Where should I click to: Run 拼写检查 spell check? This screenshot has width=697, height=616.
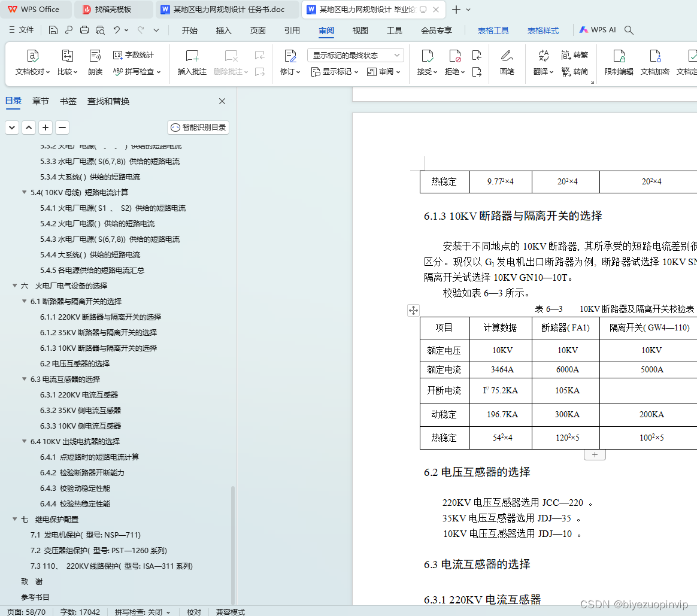(x=137, y=72)
